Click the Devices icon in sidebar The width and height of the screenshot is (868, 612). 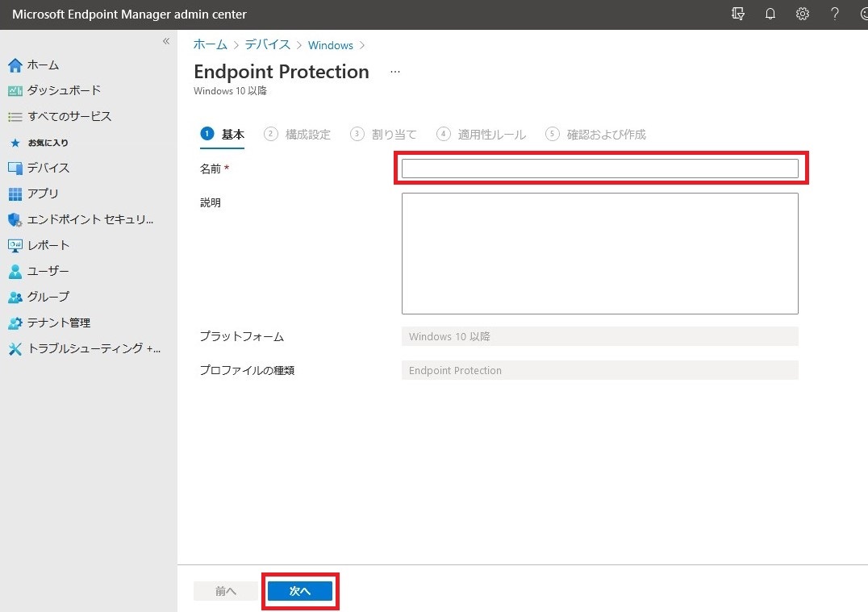click(15, 169)
